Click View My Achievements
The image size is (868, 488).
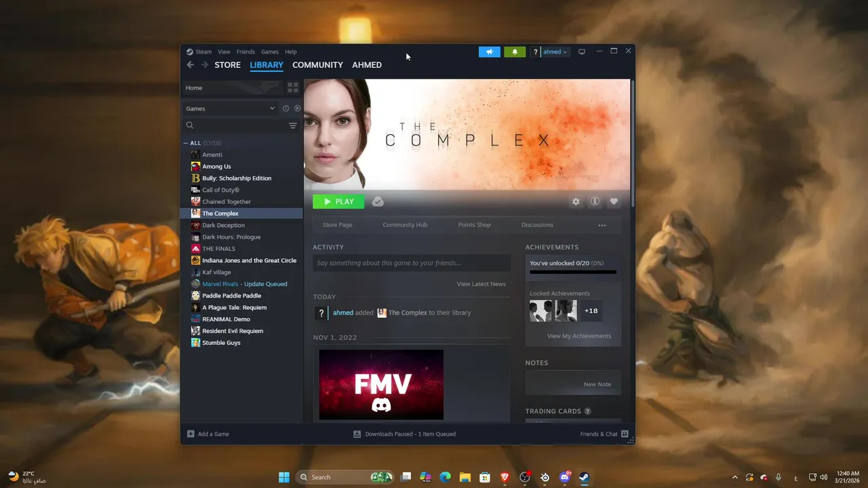(x=579, y=336)
